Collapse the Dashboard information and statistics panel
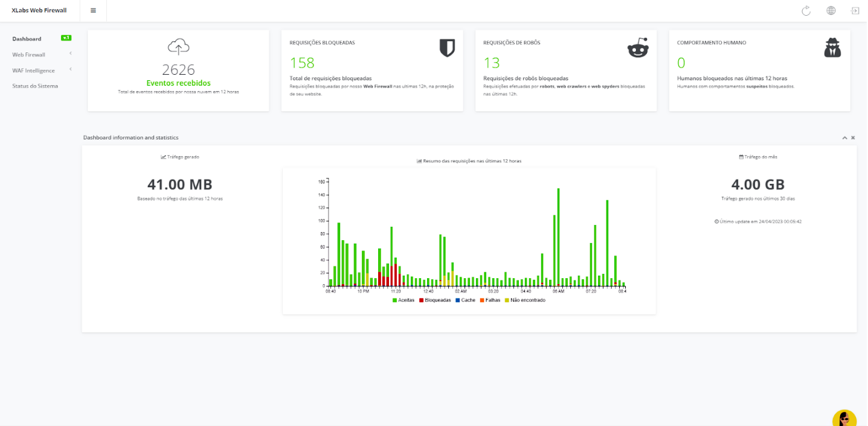The height and width of the screenshot is (426, 868). coord(844,138)
